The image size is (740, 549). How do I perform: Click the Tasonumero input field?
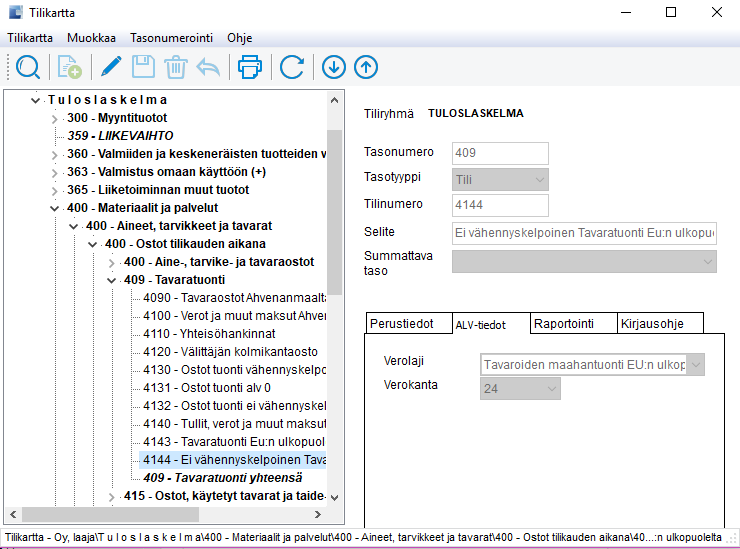(500, 153)
